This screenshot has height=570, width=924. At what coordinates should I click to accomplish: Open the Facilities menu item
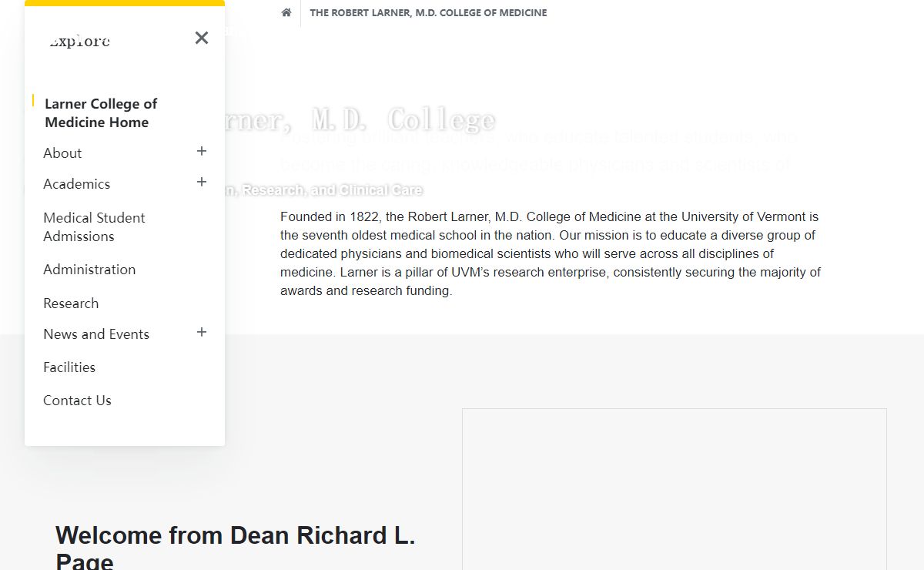(69, 367)
